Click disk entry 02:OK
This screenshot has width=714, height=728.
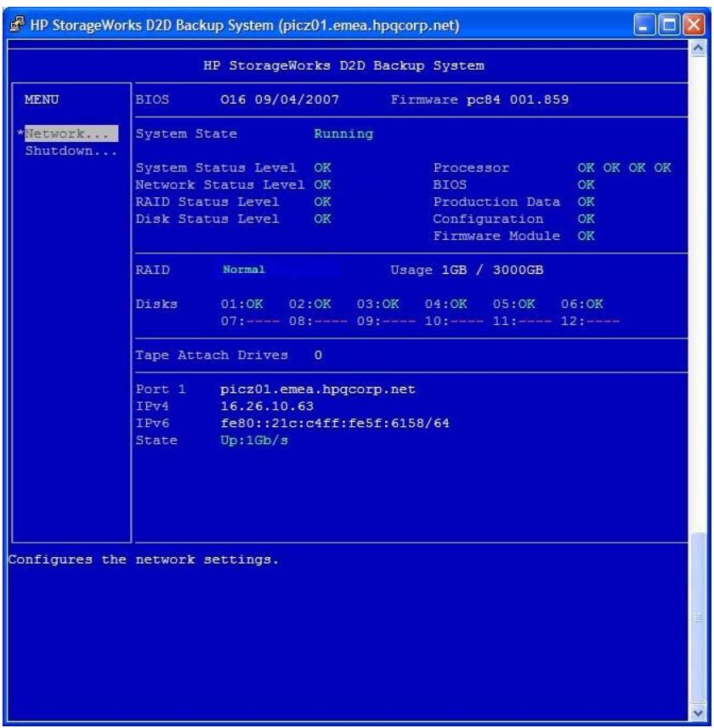[310, 304]
